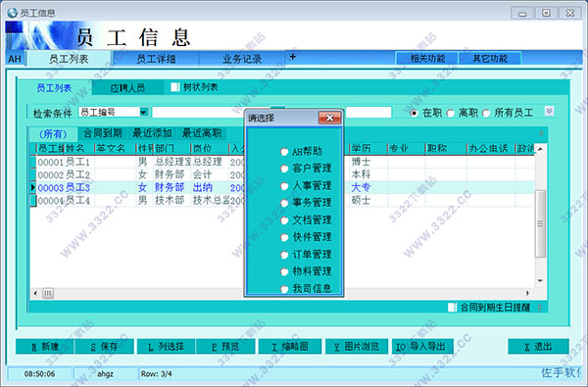588x387 pixels.
Task: Open the 应聘人员 sub-tab
Action: coord(127,88)
